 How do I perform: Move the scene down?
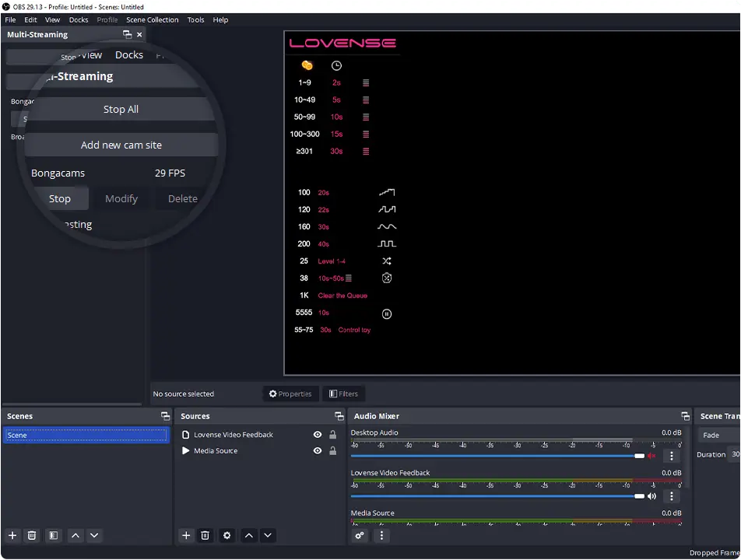pyautogui.click(x=94, y=535)
